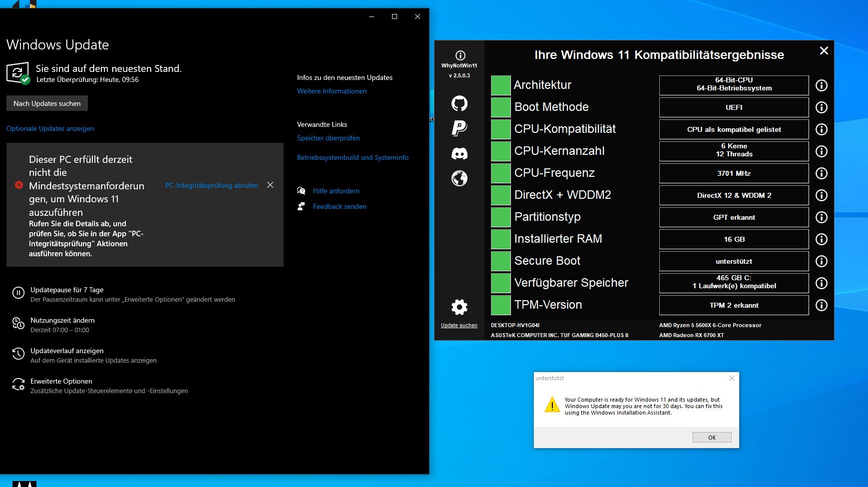868x487 pixels.
Task: Click the 'DirectX 12 & WDDM 2' result
Action: [x=734, y=195]
